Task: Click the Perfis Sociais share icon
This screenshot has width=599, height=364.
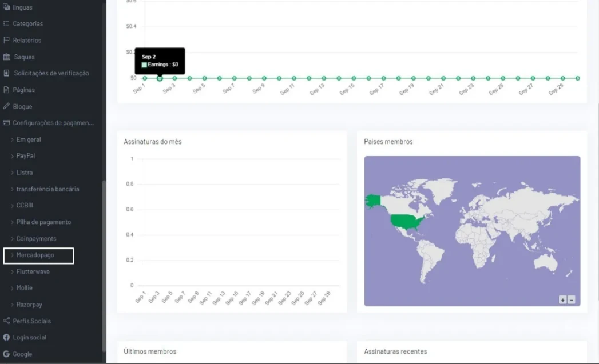Action: [7, 321]
